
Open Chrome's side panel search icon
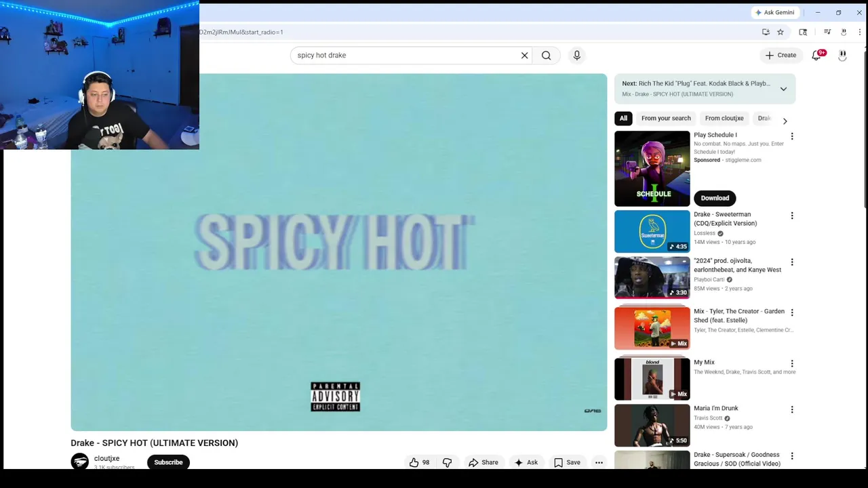(x=803, y=32)
